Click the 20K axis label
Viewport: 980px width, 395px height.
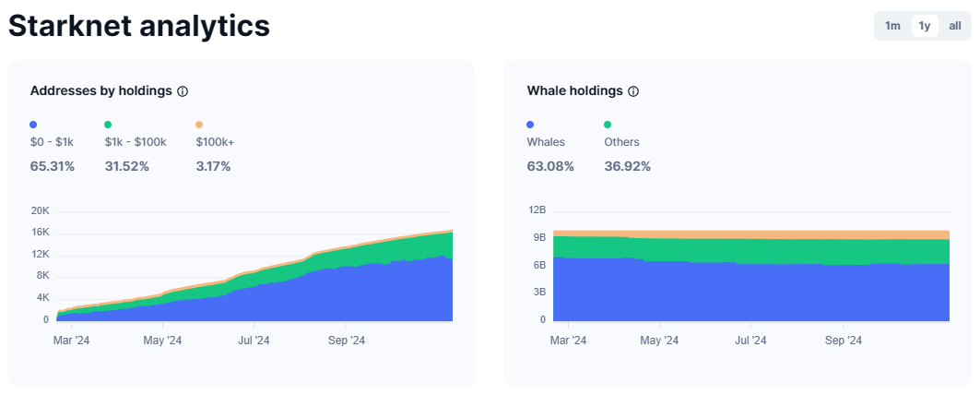pyautogui.click(x=40, y=211)
